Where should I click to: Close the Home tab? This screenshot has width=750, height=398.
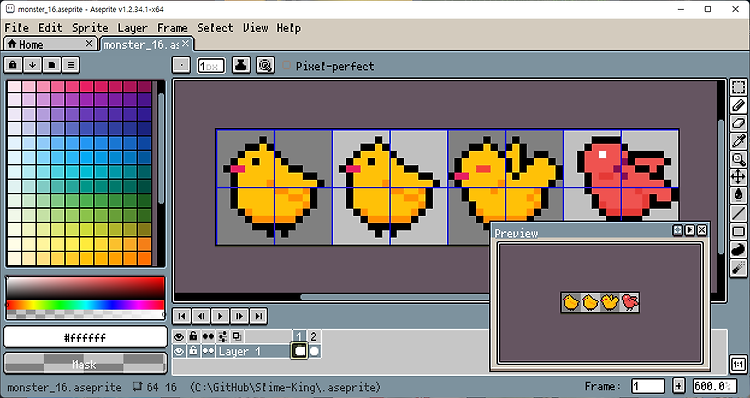tap(89, 44)
